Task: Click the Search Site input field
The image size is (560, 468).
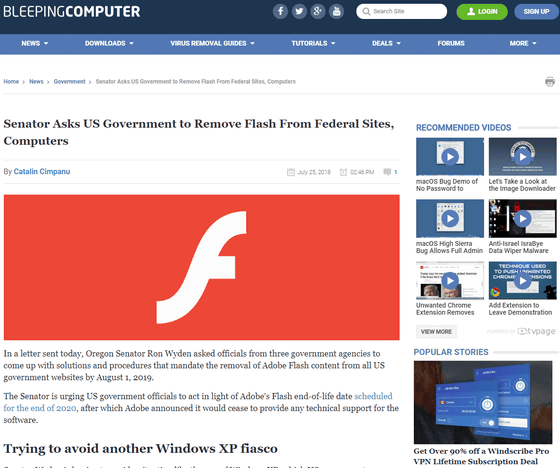Action: 401,11
